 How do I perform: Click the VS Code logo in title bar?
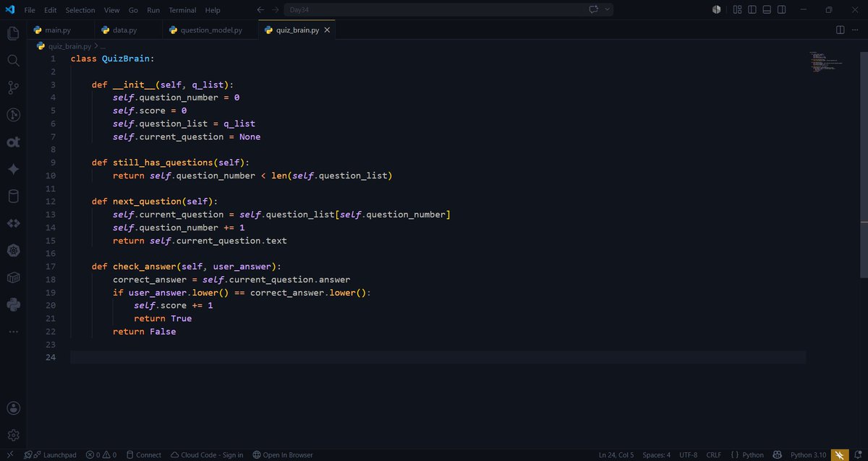point(10,9)
